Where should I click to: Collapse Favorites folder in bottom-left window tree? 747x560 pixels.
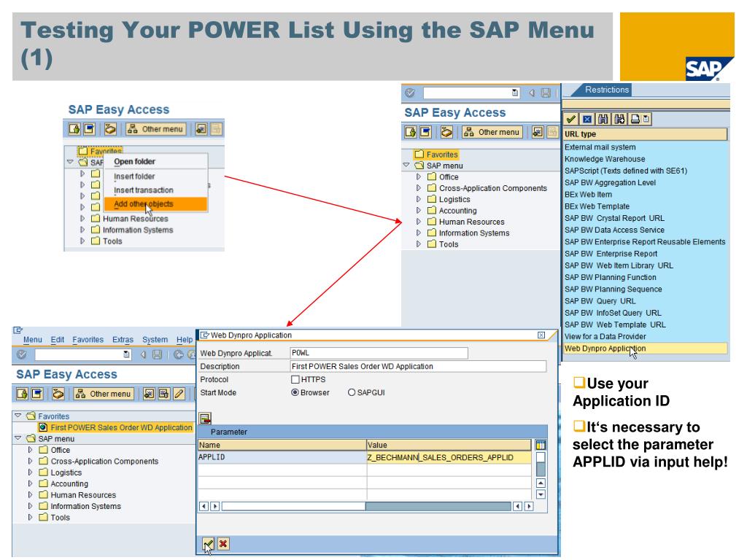pos(18,416)
